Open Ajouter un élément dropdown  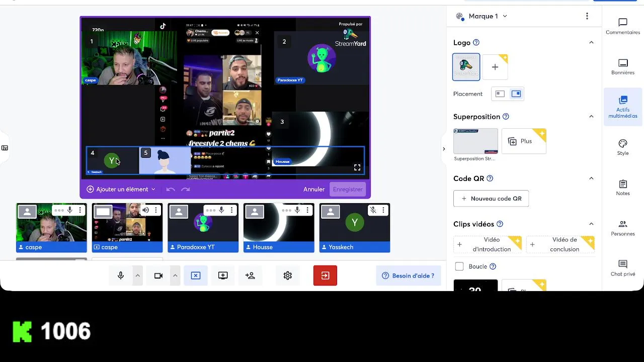pos(121,190)
